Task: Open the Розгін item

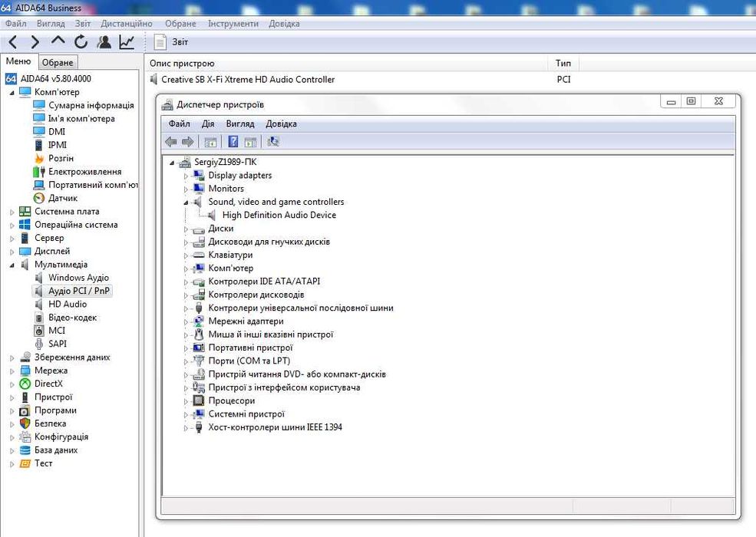Action: coord(61,158)
